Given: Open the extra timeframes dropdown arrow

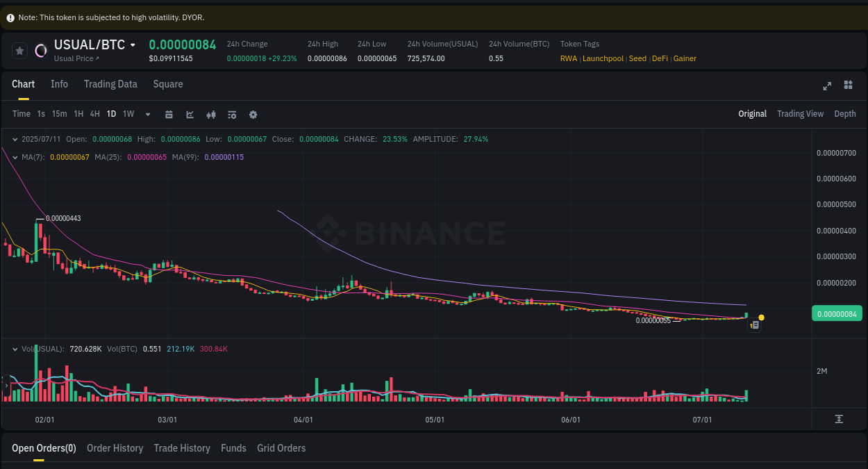Looking at the screenshot, I should click(x=147, y=114).
